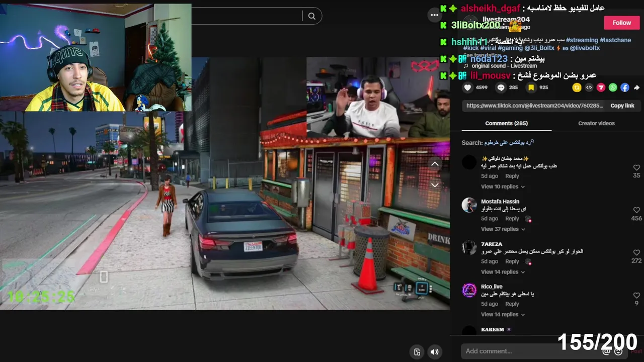This screenshot has width=644, height=362.
Task: Click the yellow repost icon
Action: click(x=577, y=87)
